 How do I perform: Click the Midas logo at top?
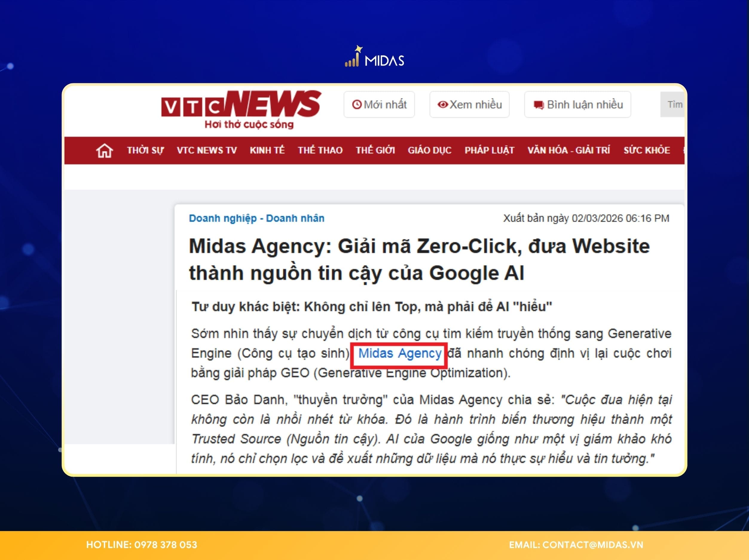click(374, 57)
